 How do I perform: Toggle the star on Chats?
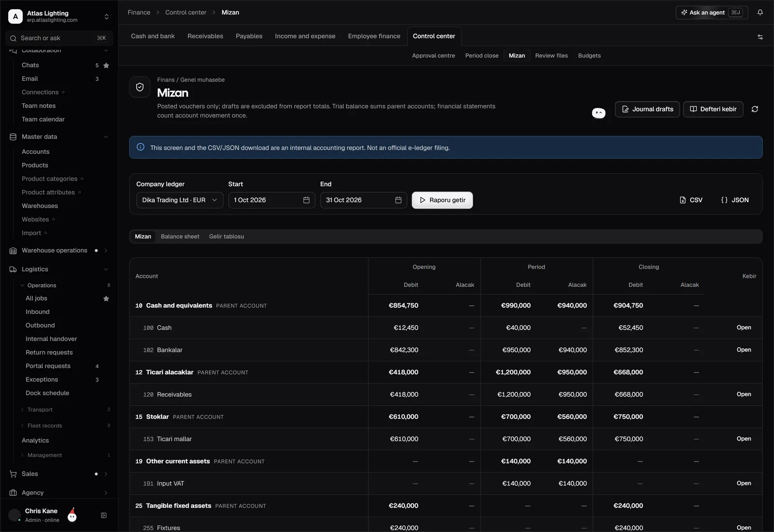click(106, 65)
